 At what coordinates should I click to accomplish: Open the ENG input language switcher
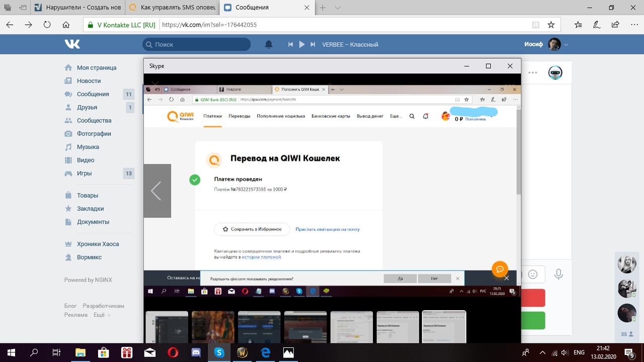tap(579, 352)
